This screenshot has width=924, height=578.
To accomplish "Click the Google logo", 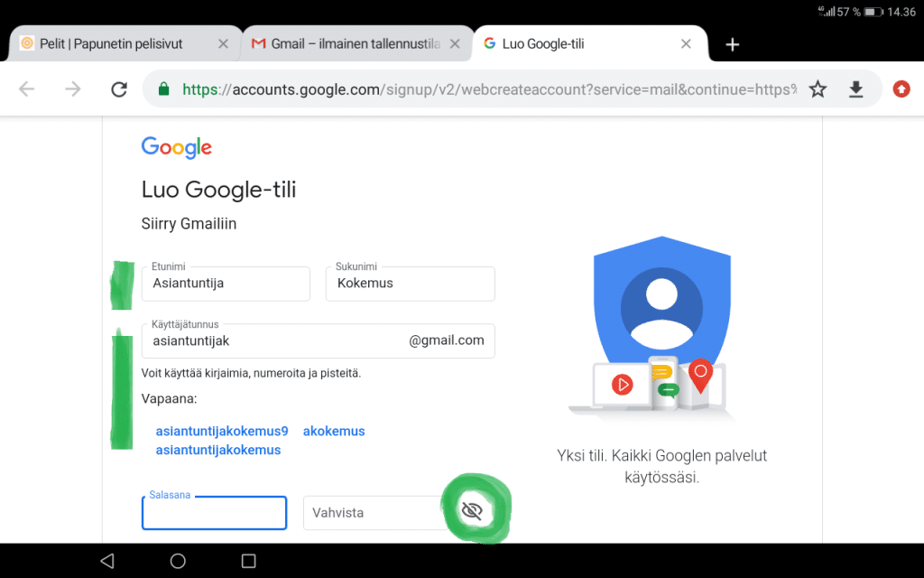I will pyautogui.click(x=176, y=147).
